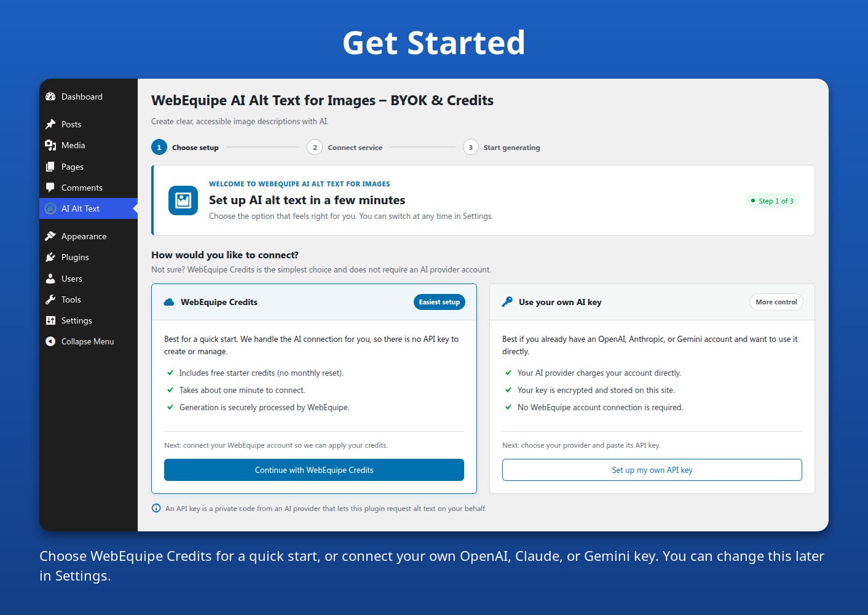Select the WebEquipe Credits card heading

click(x=219, y=302)
